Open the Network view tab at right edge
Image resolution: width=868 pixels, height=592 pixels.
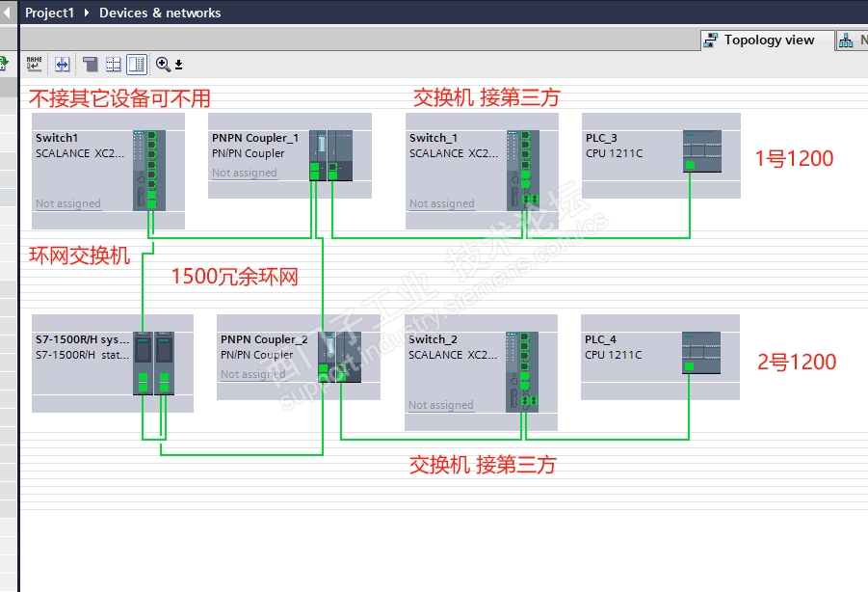852,40
